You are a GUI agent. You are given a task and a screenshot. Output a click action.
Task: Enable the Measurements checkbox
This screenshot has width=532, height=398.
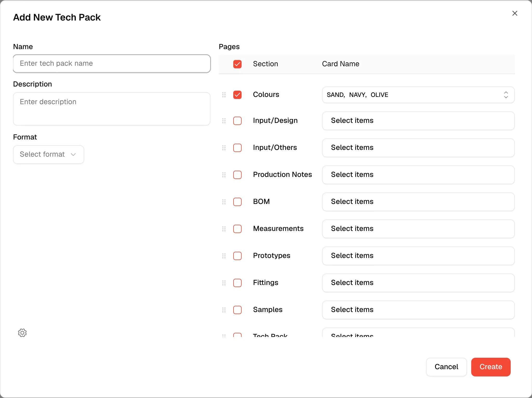237,229
